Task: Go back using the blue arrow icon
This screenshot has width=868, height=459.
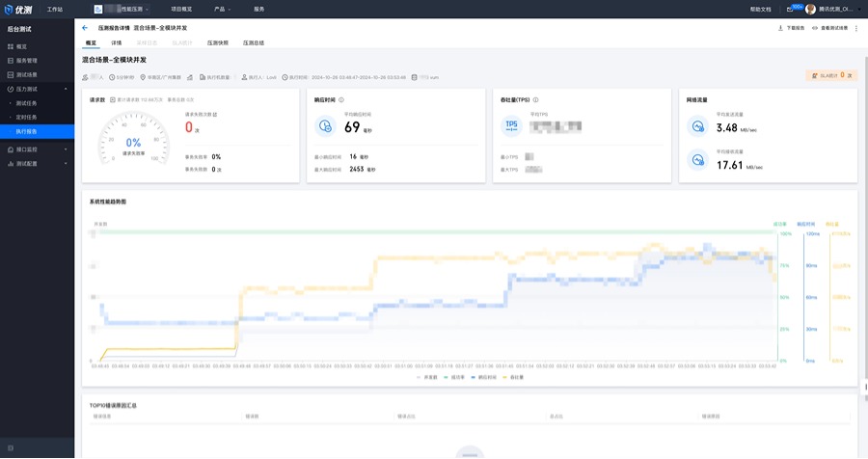Action: click(x=85, y=28)
